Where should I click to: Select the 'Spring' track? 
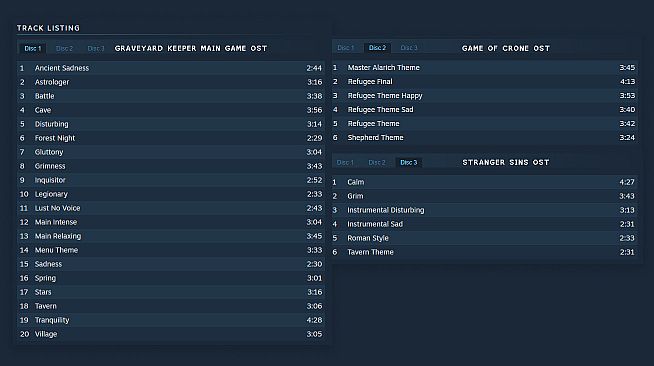[171, 278]
